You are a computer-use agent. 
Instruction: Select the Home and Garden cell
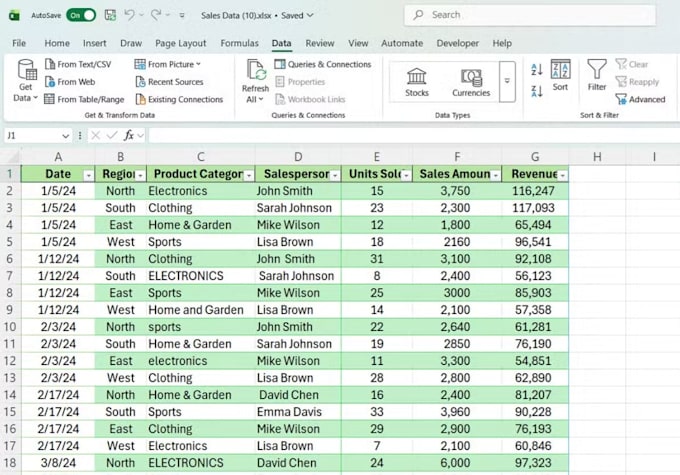point(200,310)
